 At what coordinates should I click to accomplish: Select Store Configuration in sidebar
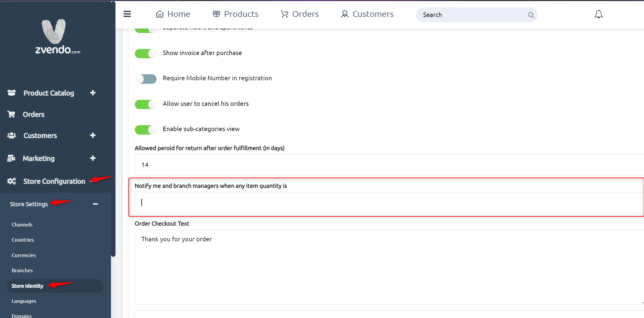coord(54,181)
